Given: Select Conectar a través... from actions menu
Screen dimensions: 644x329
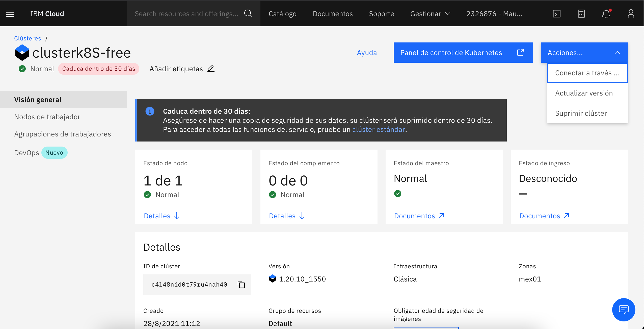Looking at the screenshot, I should pos(587,73).
